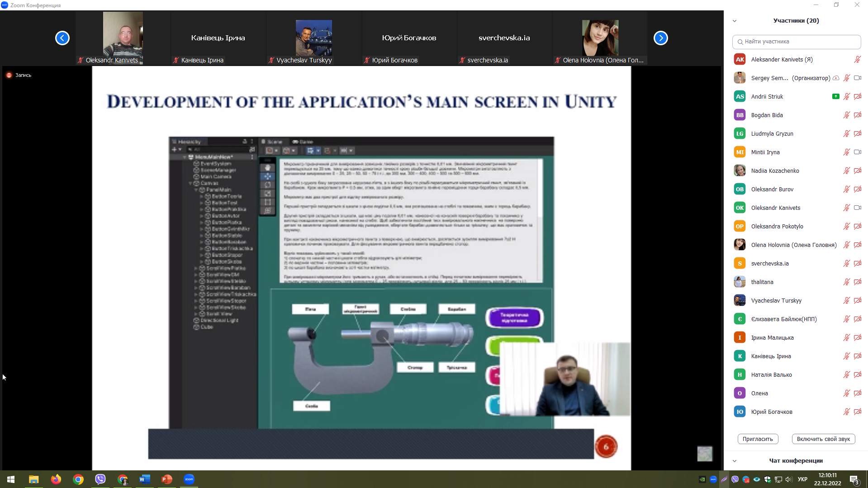Select the Канівець Ірина video tile
The width and height of the screenshot is (868, 488).
[x=218, y=38]
